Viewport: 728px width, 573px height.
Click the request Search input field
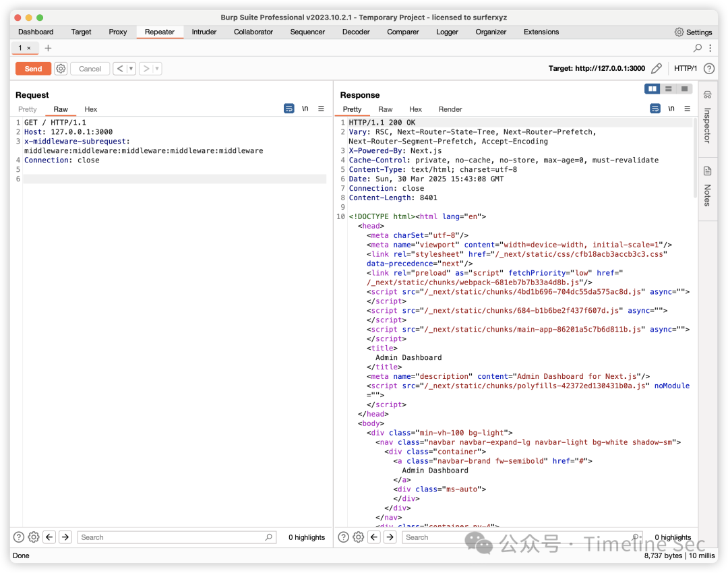click(177, 537)
